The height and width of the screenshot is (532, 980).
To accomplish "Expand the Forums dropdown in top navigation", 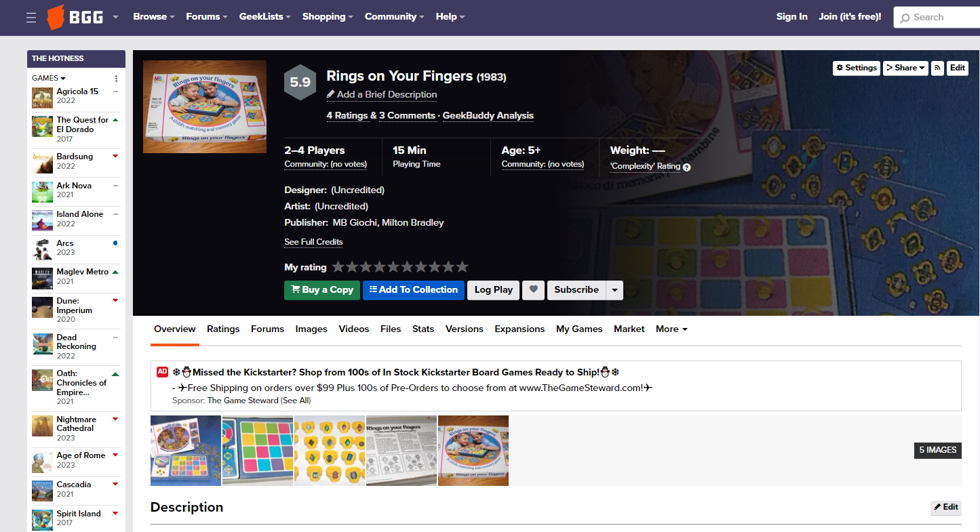I will (207, 17).
